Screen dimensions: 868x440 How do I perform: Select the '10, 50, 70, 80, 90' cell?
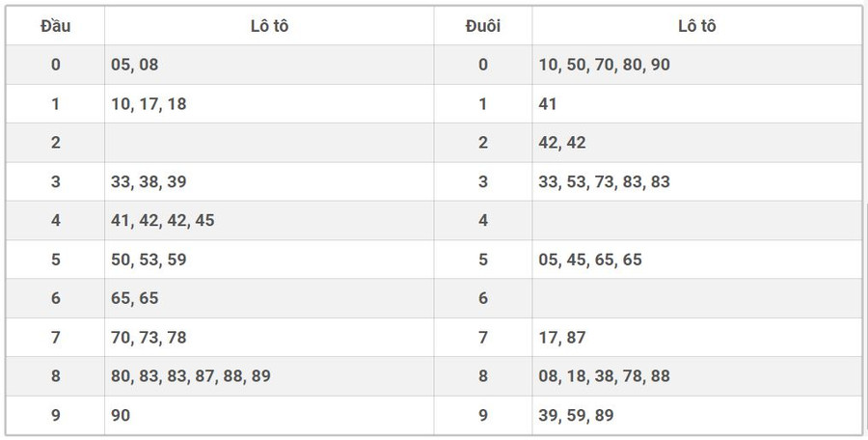click(605, 65)
